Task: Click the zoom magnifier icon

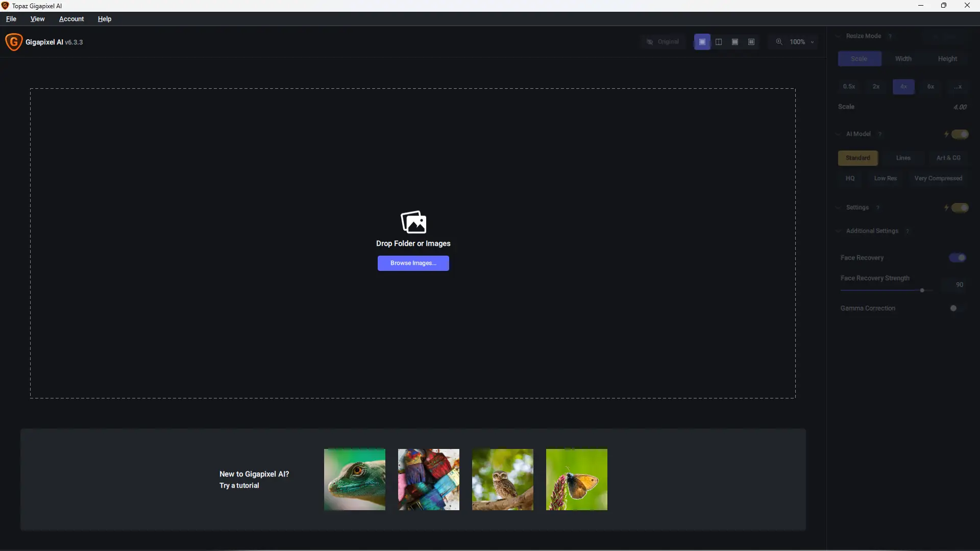Action: click(779, 42)
